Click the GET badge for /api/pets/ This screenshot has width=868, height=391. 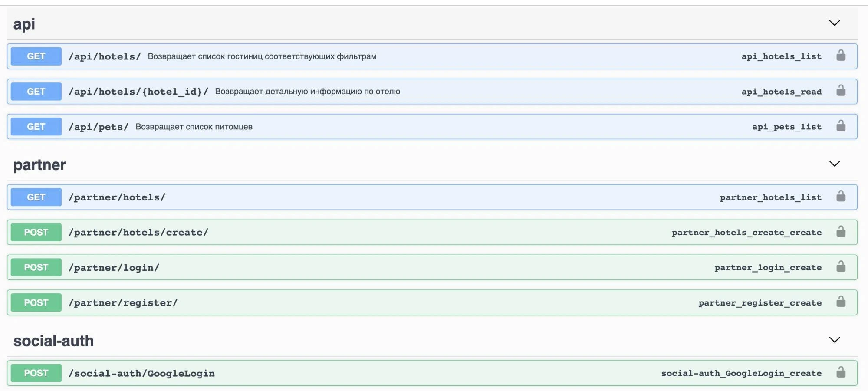[x=36, y=127]
